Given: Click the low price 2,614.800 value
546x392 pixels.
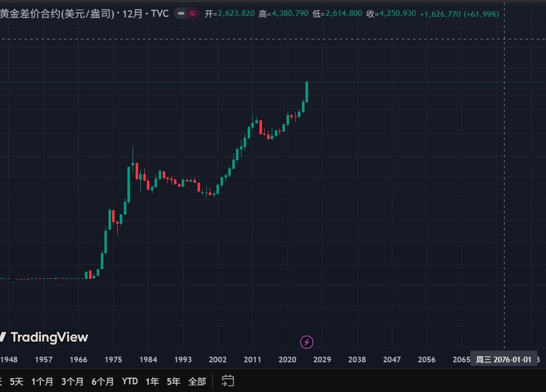Looking at the screenshot, I should (344, 14).
